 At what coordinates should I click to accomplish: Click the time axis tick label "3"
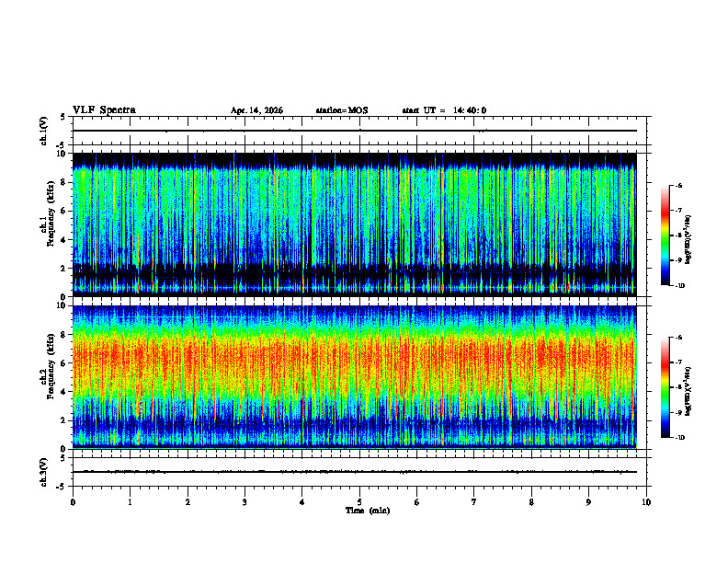coord(245,502)
